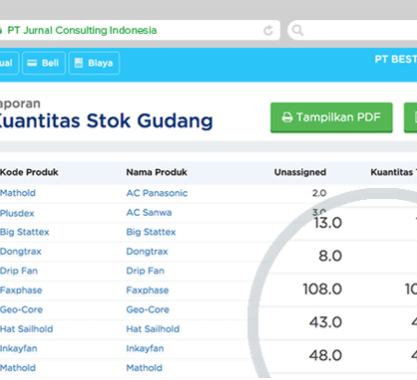Click the Unassigned column header

pos(300,172)
